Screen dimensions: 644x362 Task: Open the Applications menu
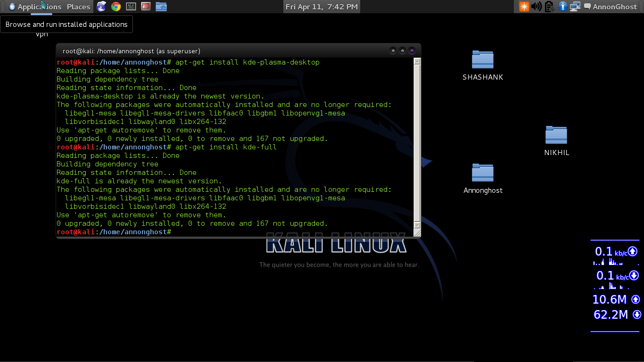(35, 7)
